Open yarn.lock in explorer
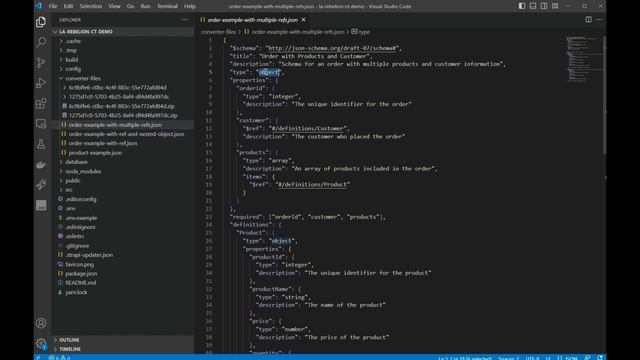This screenshot has width=640, height=360. 123,292
